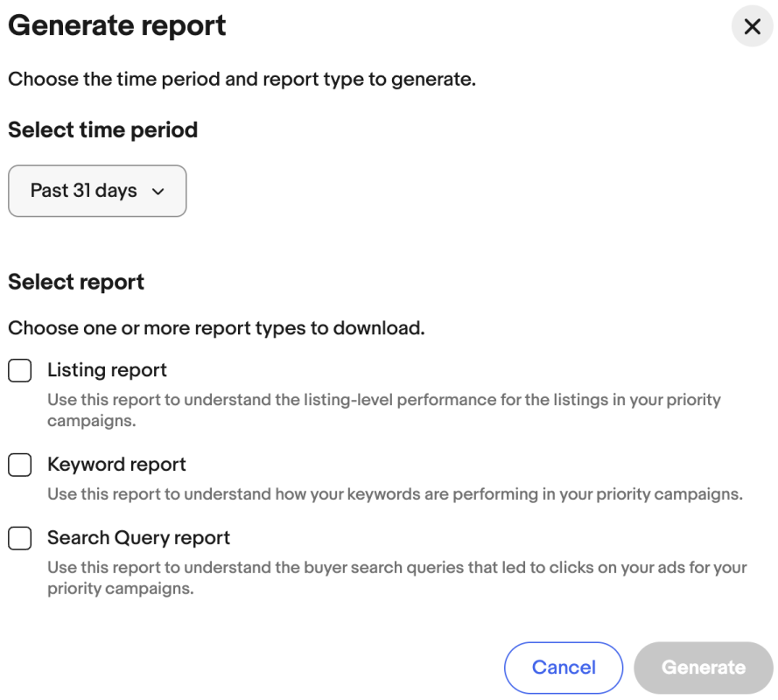Screen dimensions: 778x700
Task: Click the "Choose the time period" instruction text
Action: coord(242,80)
